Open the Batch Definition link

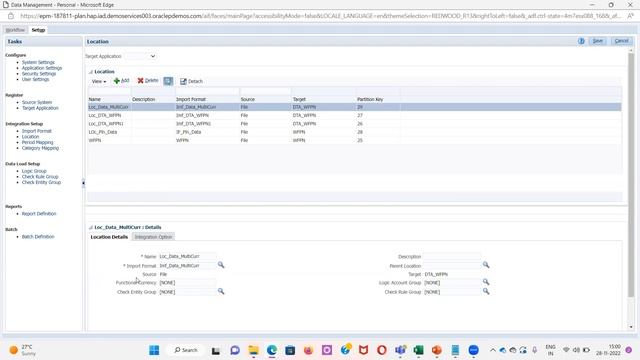38,237
